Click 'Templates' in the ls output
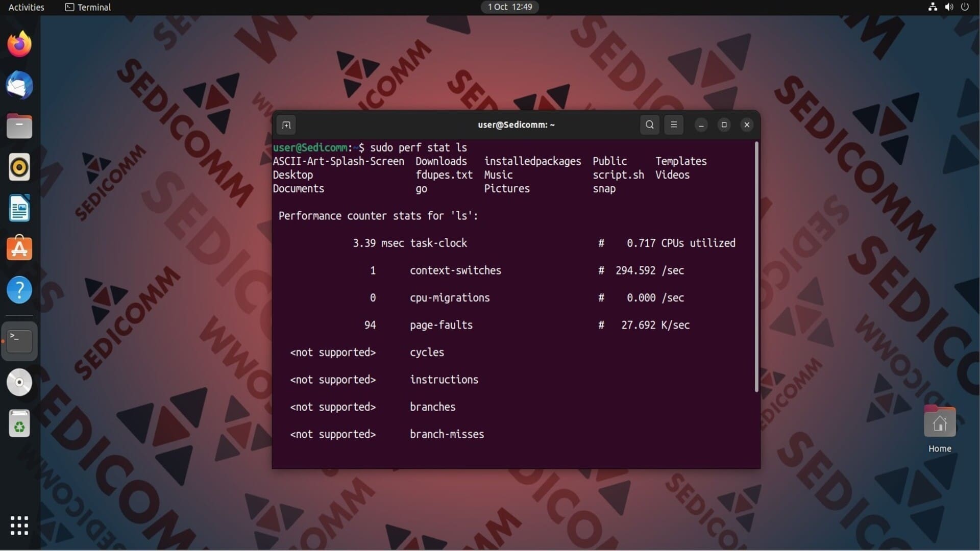Screen dimensions: 980x551 (681, 162)
